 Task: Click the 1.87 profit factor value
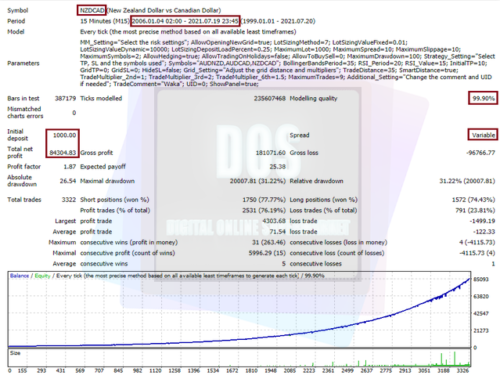pos(70,167)
